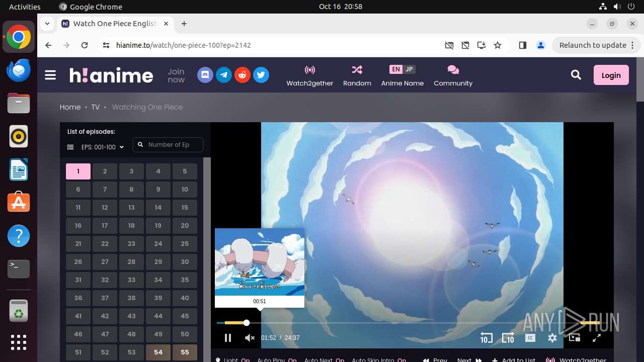Toggle Auto Play setting
The width and height of the screenshot is (644, 362).
click(x=277, y=359)
